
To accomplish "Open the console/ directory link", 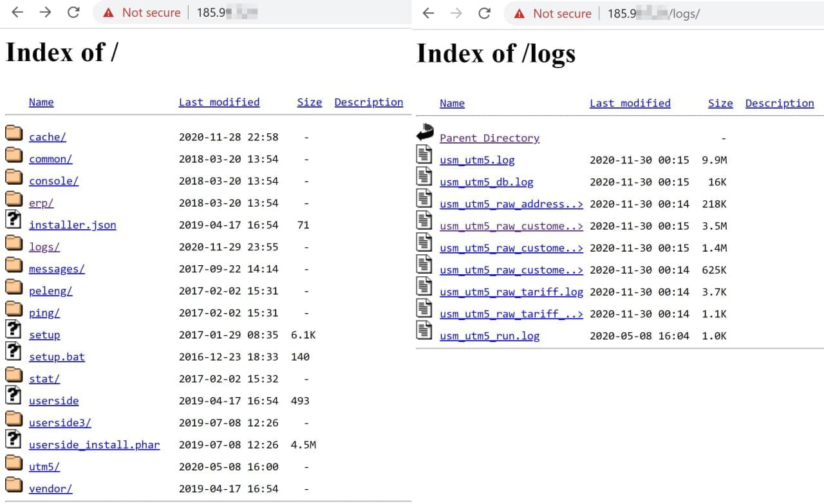I will coord(53,181).
